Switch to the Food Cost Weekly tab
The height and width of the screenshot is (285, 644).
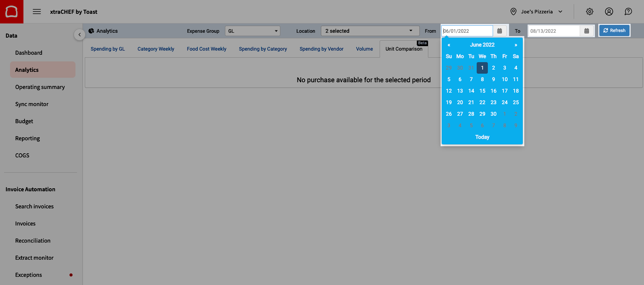206,49
